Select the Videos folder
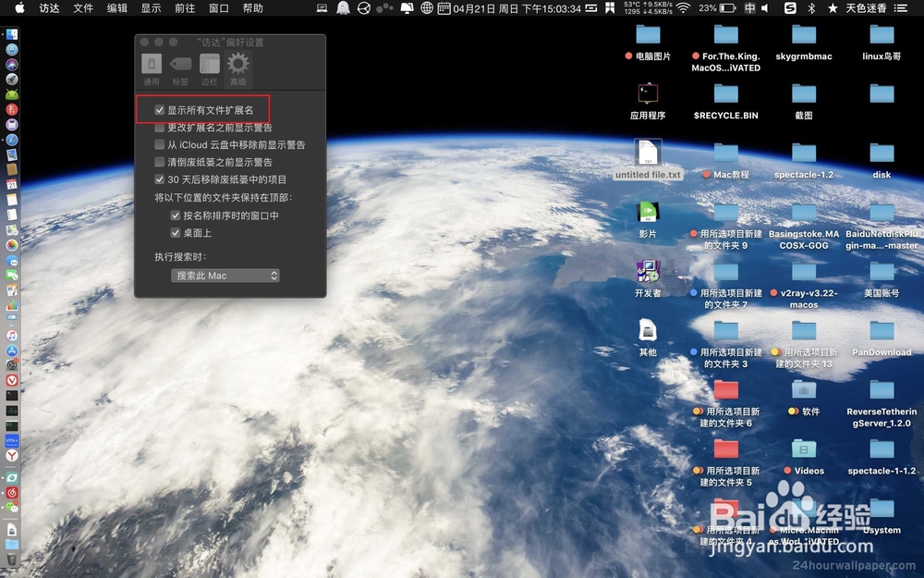 (804, 449)
